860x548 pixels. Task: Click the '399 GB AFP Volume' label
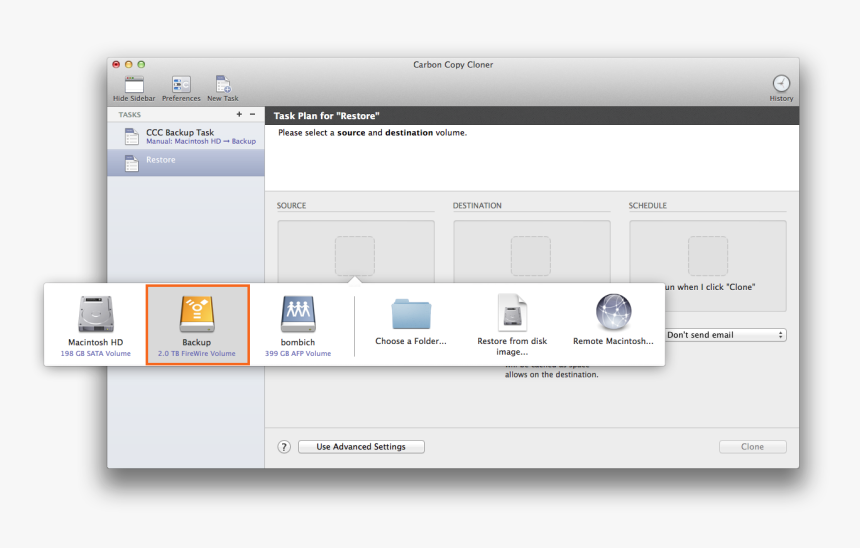pyautogui.click(x=298, y=353)
